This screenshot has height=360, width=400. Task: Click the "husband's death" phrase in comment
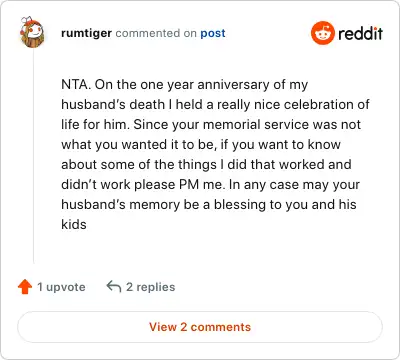tap(113, 104)
